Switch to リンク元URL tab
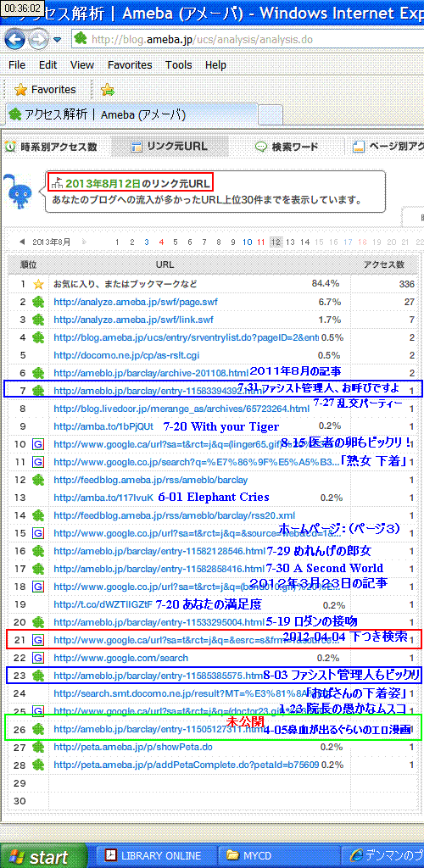 pyautogui.click(x=170, y=147)
